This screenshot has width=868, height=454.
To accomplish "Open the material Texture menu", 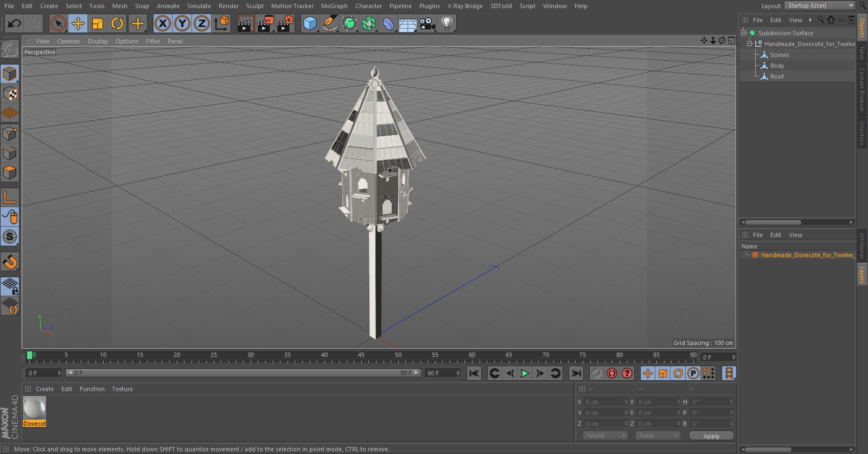I will (x=122, y=389).
